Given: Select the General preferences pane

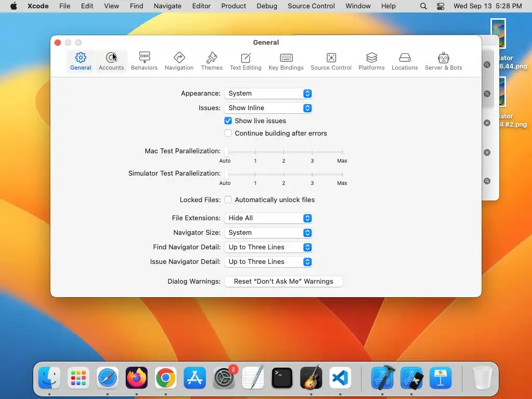Looking at the screenshot, I should (81, 61).
